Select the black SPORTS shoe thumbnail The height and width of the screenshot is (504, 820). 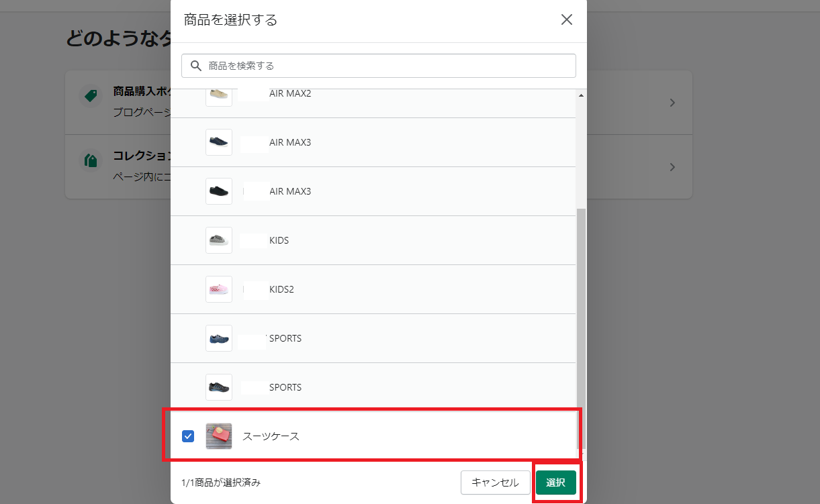coord(218,387)
